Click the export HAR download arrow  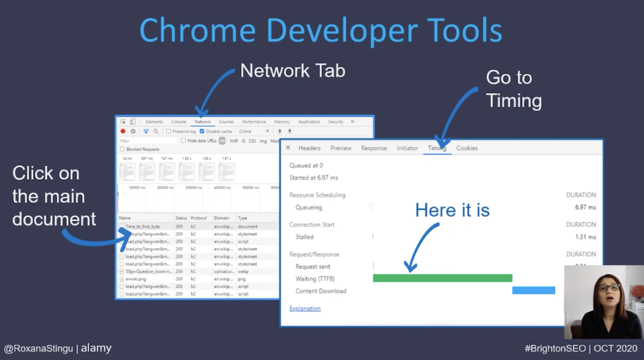pos(290,131)
